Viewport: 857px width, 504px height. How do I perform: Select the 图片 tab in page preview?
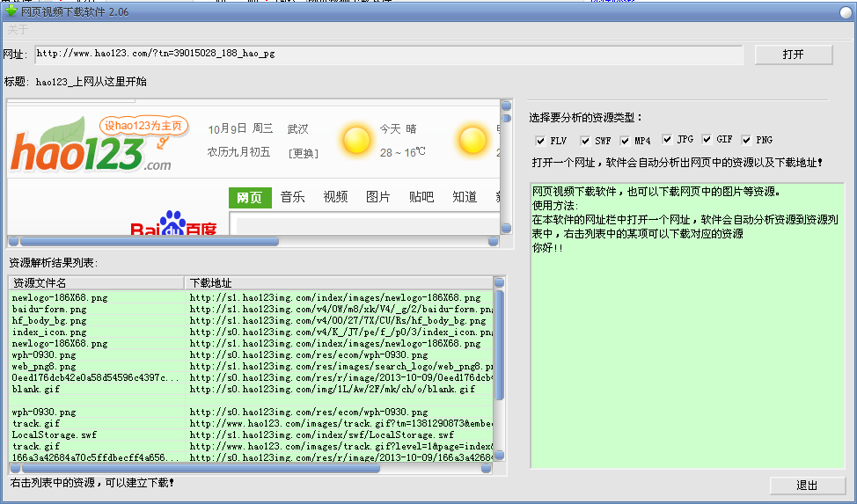378,197
